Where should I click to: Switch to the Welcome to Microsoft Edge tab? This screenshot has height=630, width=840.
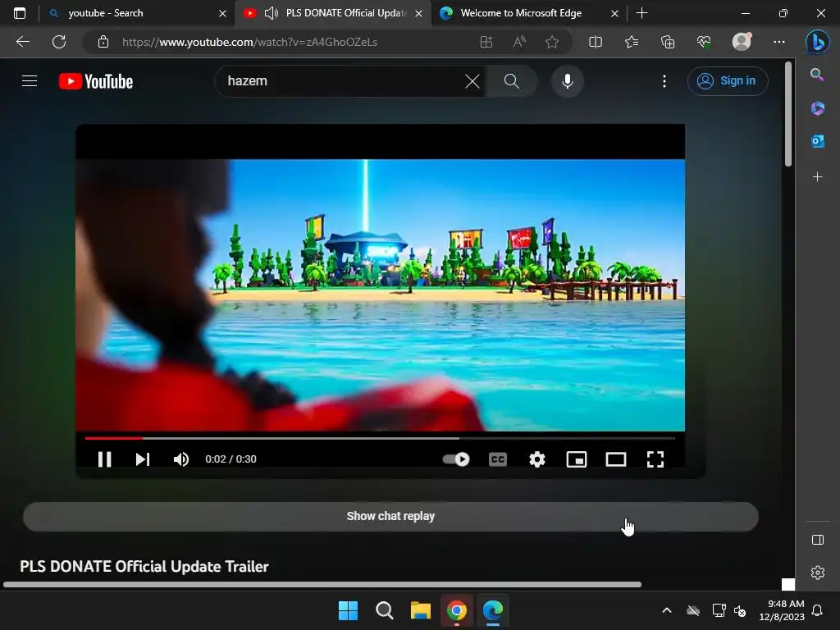pos(529,13)
